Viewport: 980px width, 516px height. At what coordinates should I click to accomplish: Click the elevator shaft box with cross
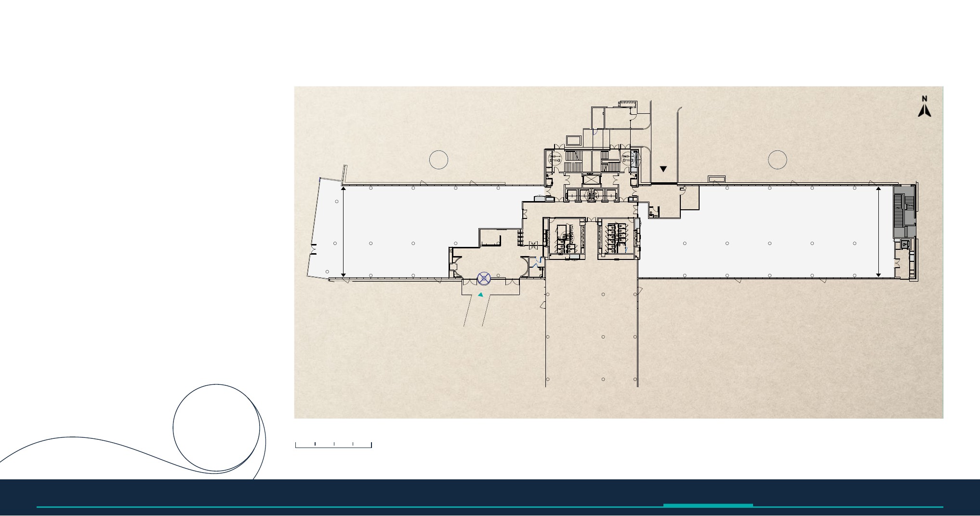click(590, 180)
